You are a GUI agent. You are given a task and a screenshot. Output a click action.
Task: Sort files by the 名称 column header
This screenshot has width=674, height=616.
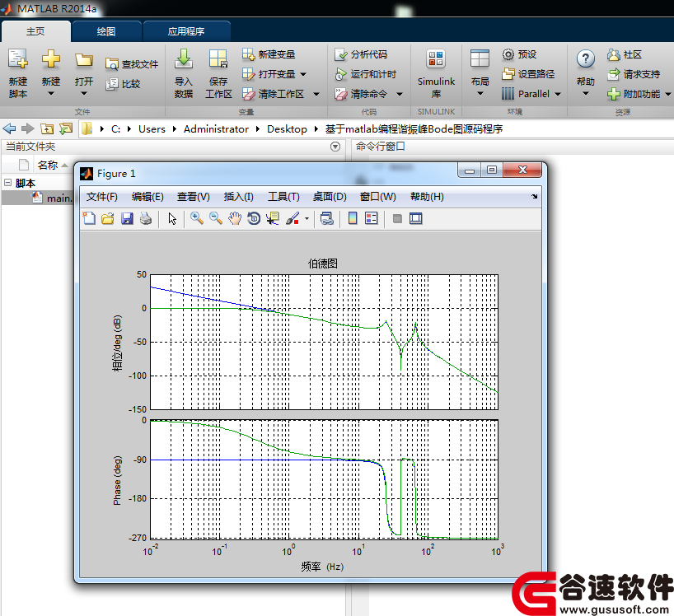(48, 165)
